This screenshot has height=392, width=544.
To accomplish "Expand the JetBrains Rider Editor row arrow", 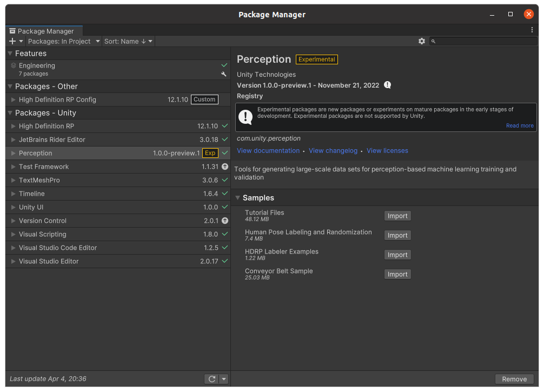I will pos(13,140).
